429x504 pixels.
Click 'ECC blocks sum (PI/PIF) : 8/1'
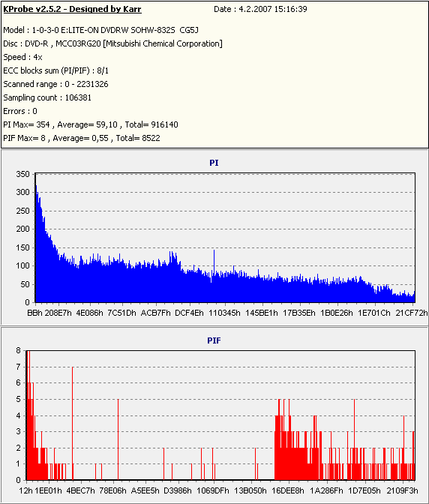pyautogui.click(x=56, y=70)
